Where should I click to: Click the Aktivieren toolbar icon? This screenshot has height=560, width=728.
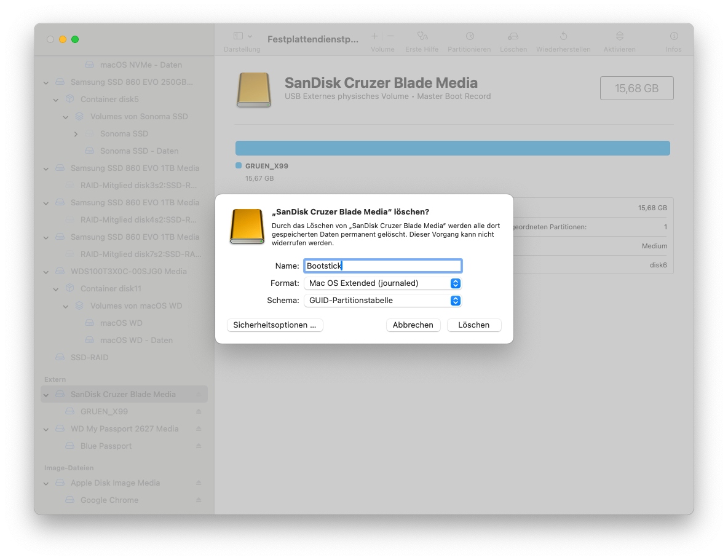pyautogui.click(x=619, y=36)
